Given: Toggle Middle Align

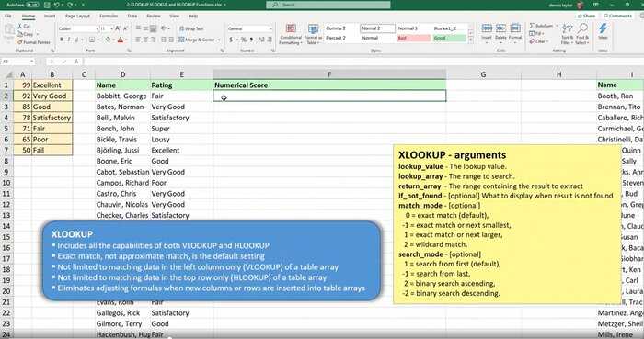Looking at the screenshot, I should 145,28.
